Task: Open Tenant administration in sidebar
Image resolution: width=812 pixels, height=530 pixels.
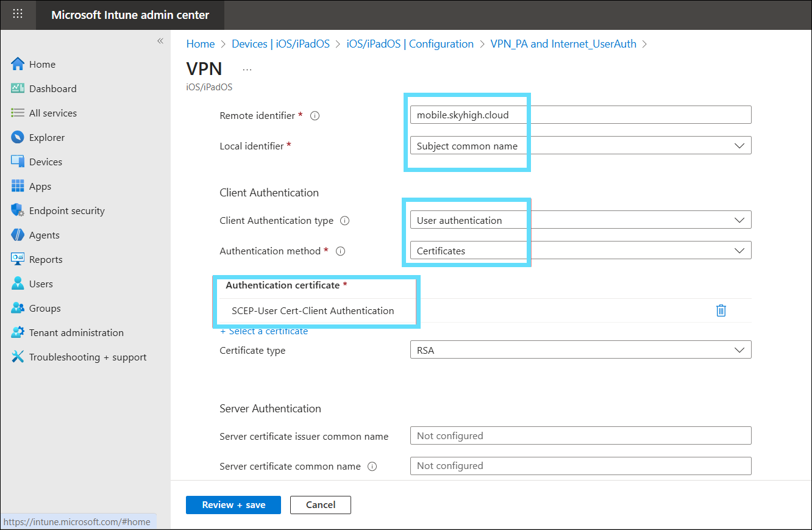Action: tap(76, 332)
